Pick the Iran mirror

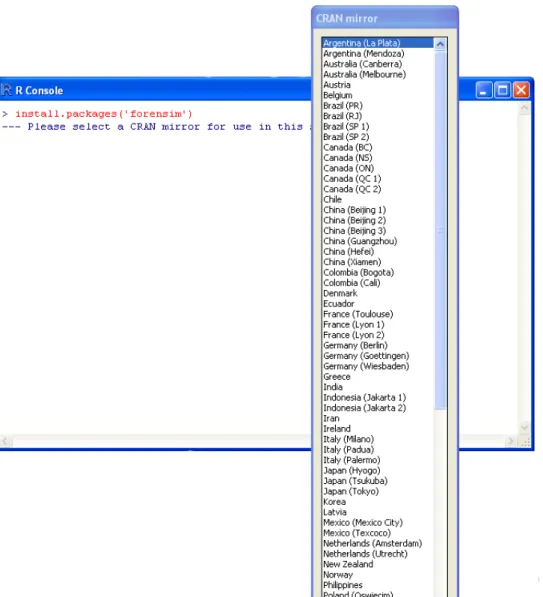pos(378,419)
